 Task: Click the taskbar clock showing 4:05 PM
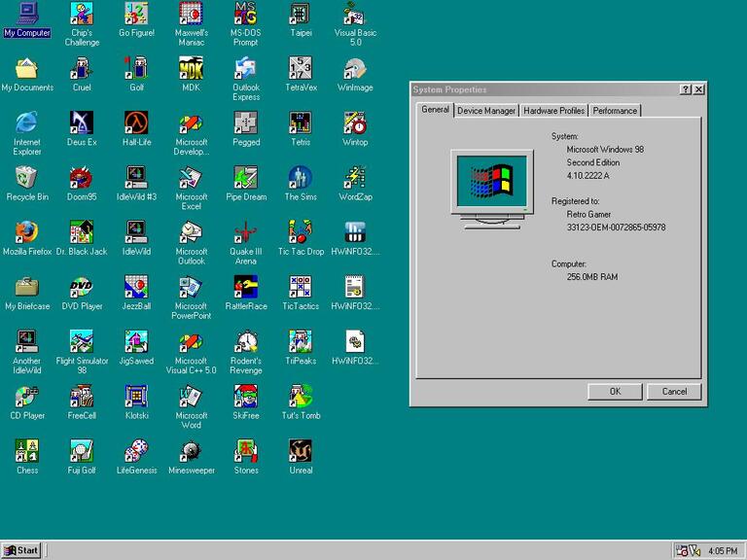723,550
